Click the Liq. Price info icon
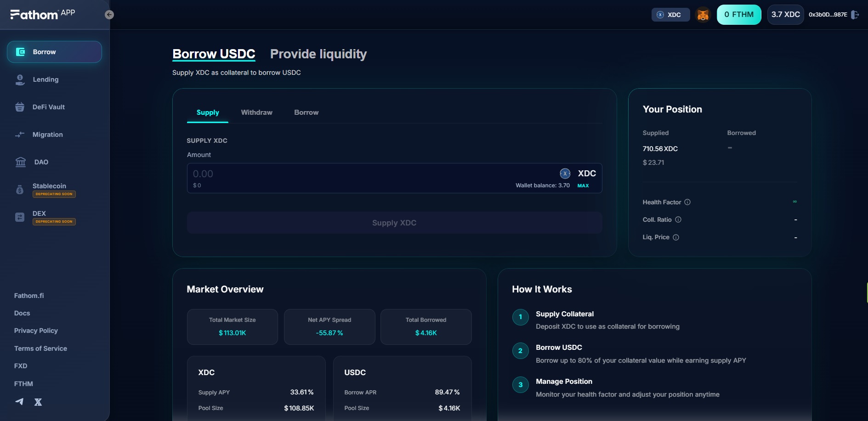868x421 pixels. [676, 237]
